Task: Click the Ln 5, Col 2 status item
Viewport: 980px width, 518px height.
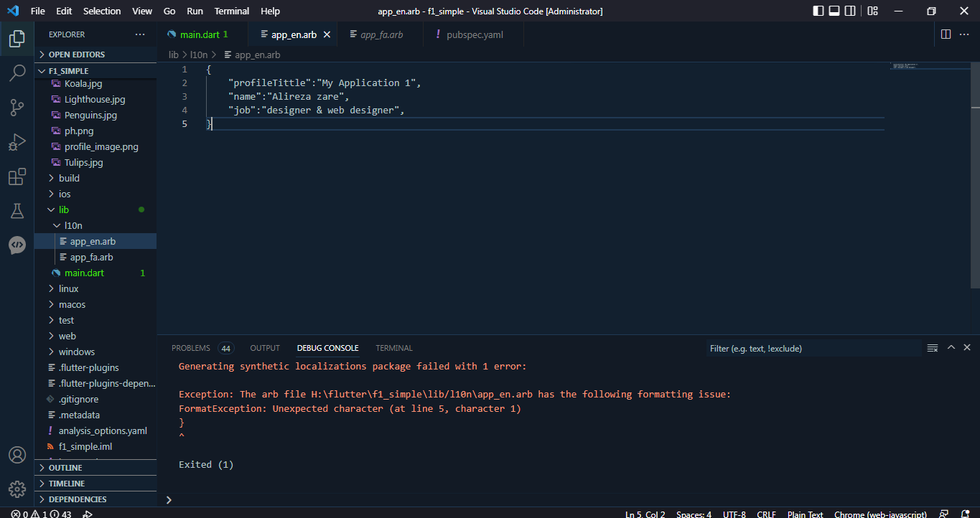Action: click(x=645, y=514)
